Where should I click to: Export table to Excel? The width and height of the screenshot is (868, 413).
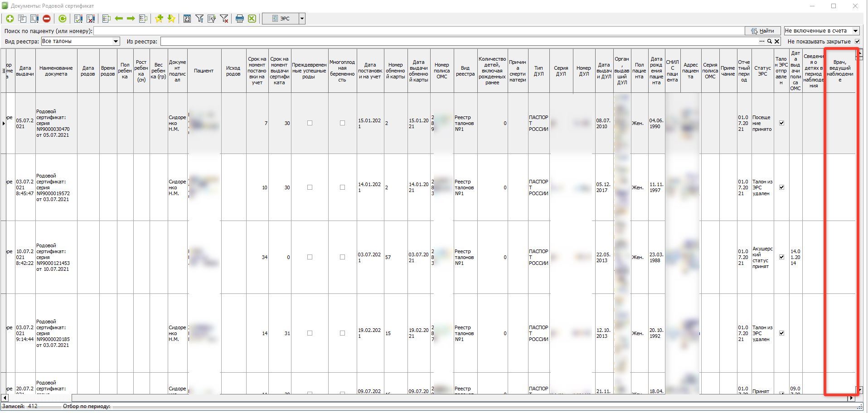(x=252, y=19)
